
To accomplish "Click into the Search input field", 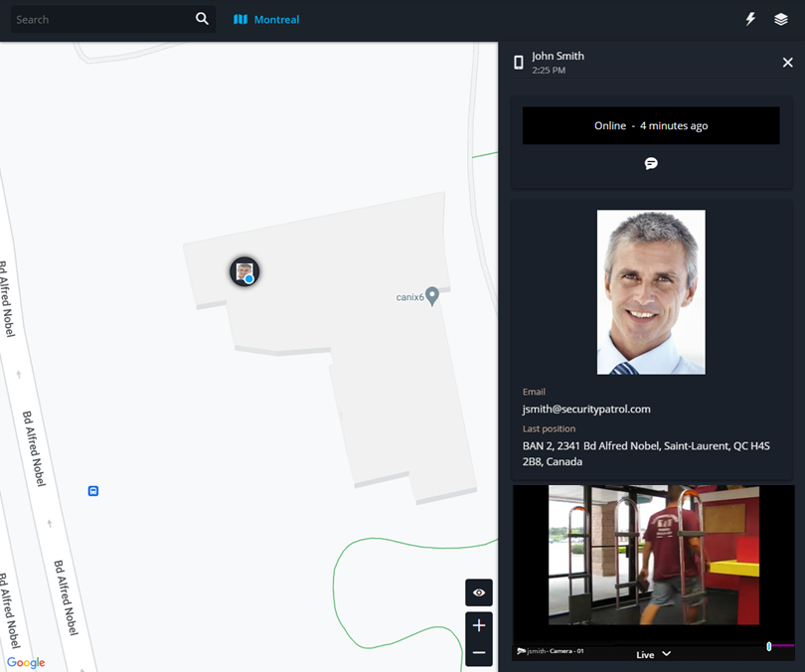I will pos(99,19).
